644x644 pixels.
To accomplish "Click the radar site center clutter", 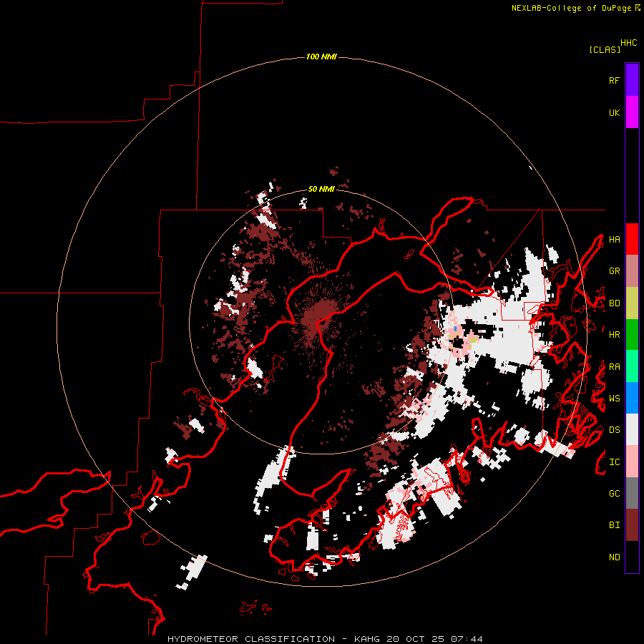I will point(319,315).
